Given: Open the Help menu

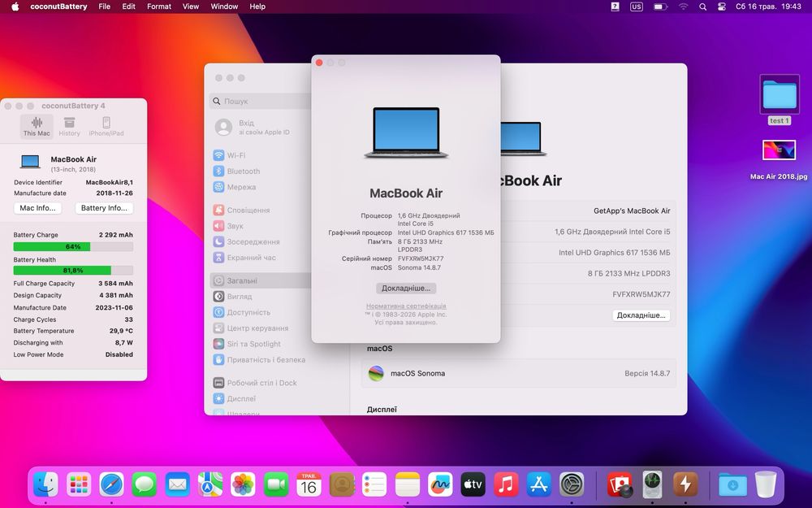Looking at the screenshot, I should (257, 7).
